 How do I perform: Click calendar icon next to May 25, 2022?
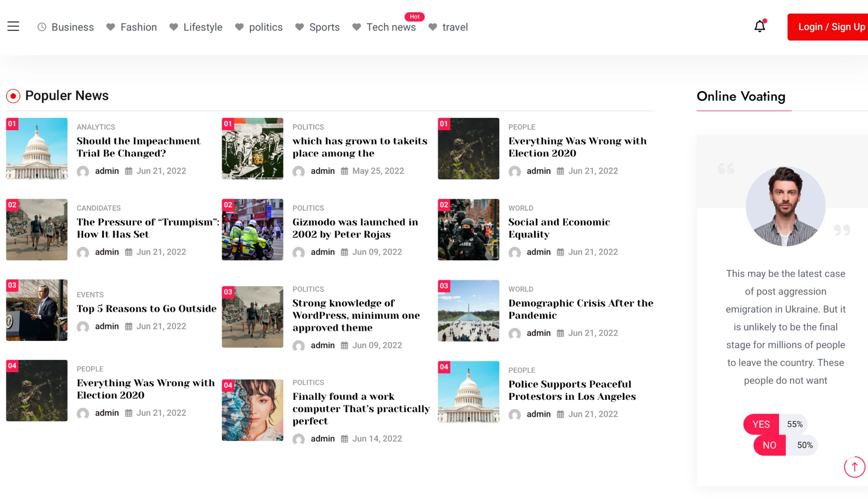click(344, 171)
